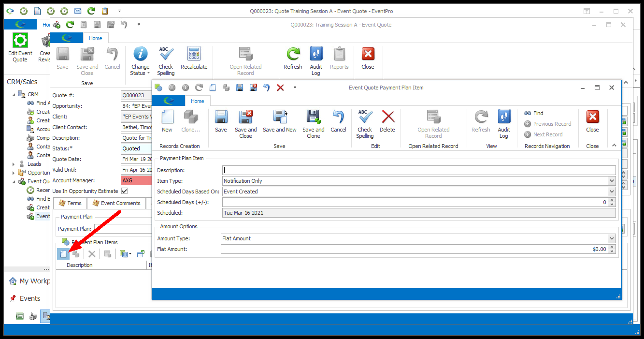Click Check Spelling in the Event Quote ribbon
The height and width of the screenshot is (339, 644).
[166, 61]
